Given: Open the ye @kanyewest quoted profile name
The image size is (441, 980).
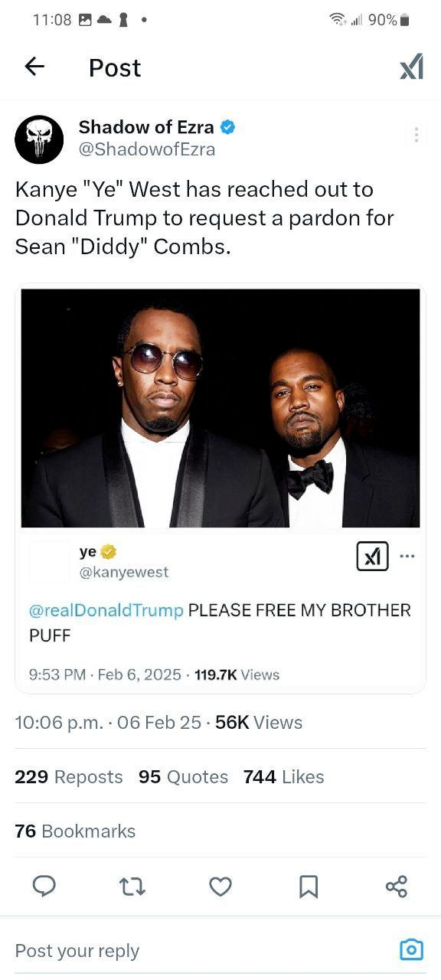Looking at the screenshot, I should pyautogui.click(x=123, y=561).
